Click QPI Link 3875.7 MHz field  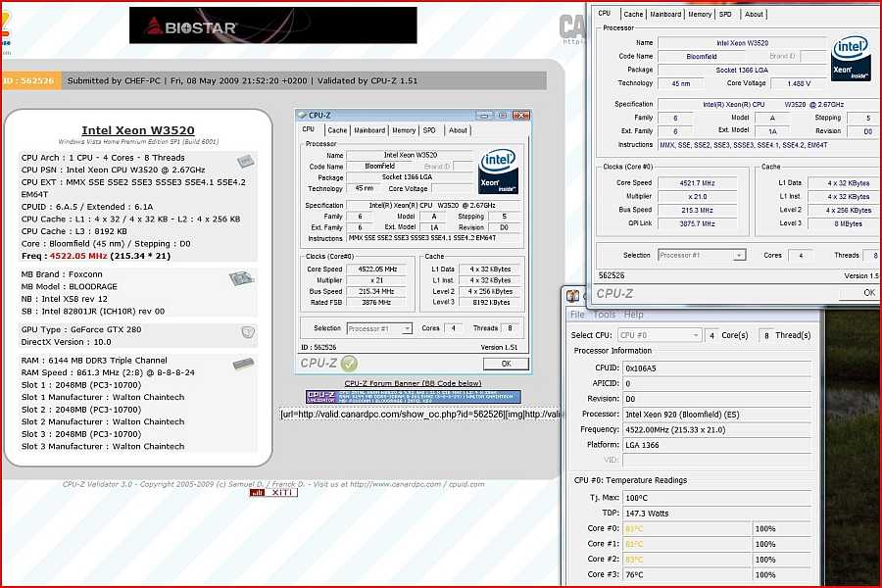697,224
